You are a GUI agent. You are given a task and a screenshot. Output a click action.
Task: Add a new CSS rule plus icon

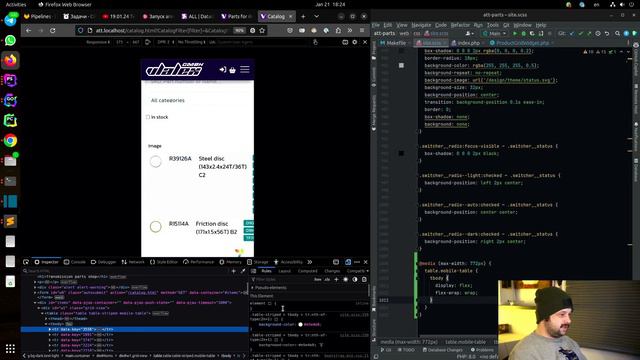(336, 280)
